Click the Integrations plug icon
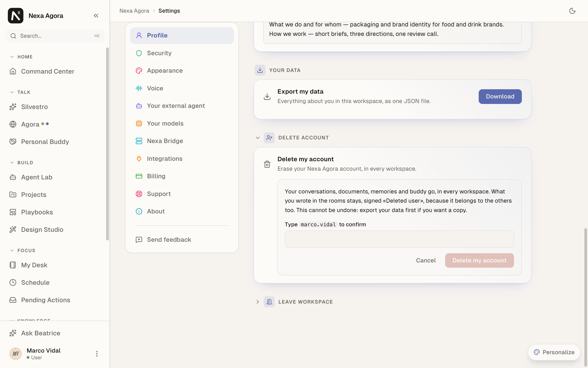Image resolution: width=588 pixels, height=368 pixels. click(x=139, y=159)
